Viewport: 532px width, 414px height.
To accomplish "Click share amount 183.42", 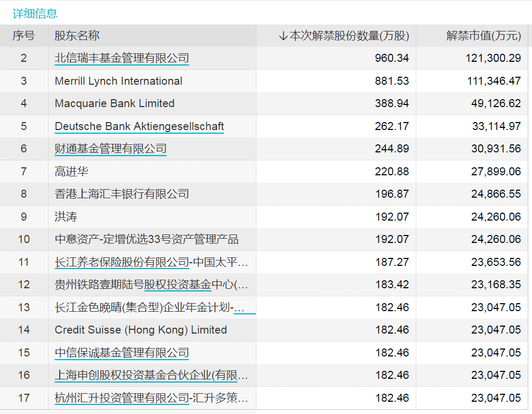I will coord(392,285).
